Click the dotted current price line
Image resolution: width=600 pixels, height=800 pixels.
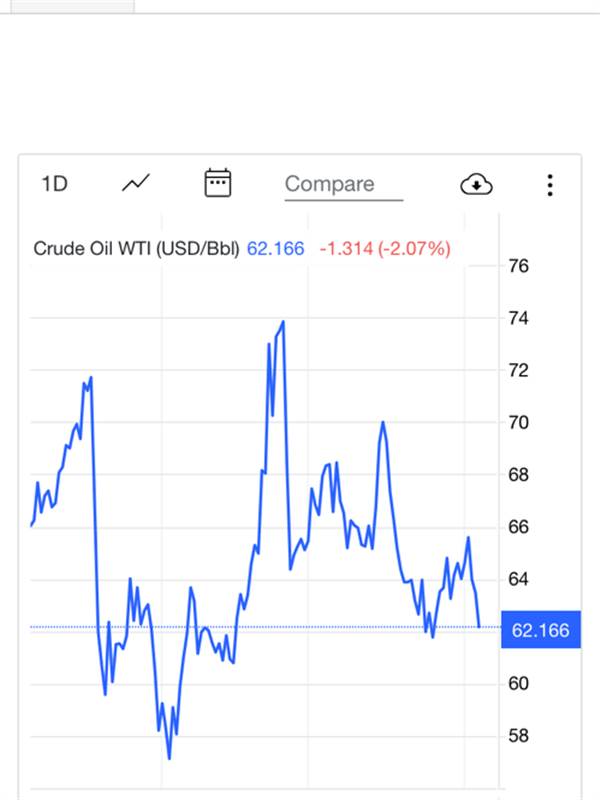pos(263,627)
